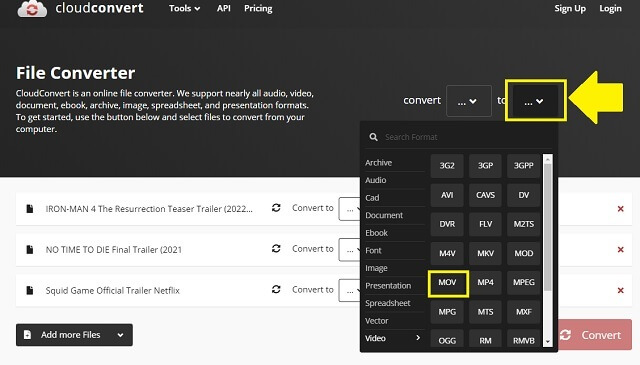The image size is (640, 365).
Task: Choose the CAVS format
Action: coord(485,195)
